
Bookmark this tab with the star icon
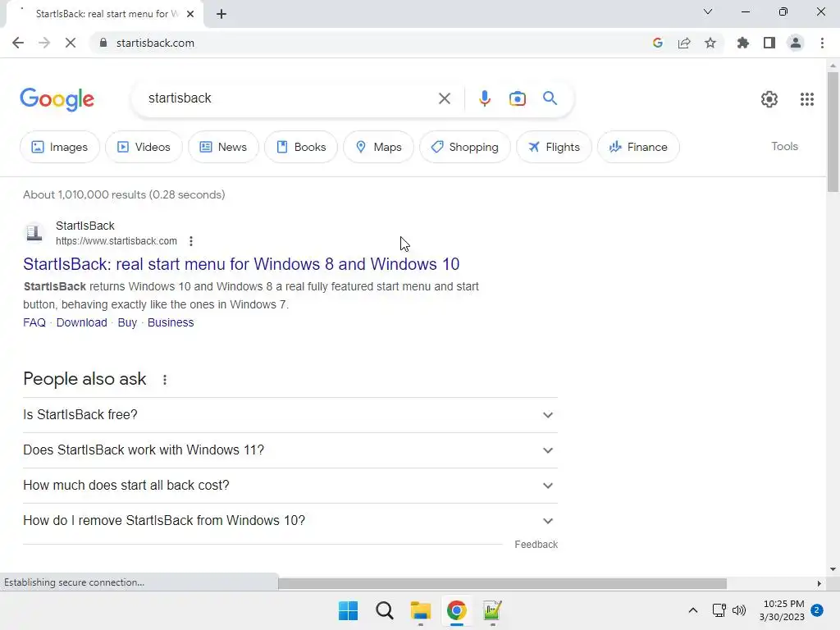(710, 43)
